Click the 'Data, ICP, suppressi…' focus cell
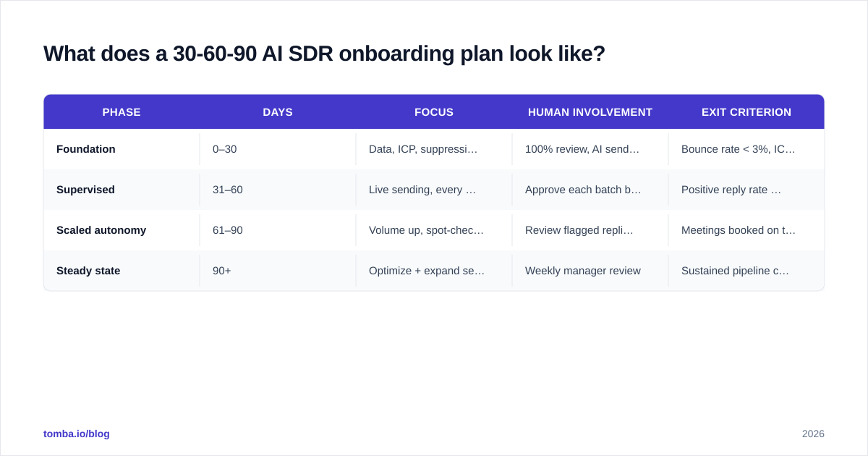The image size is (868, 456). pyautogui.click(x=434, y=149)
